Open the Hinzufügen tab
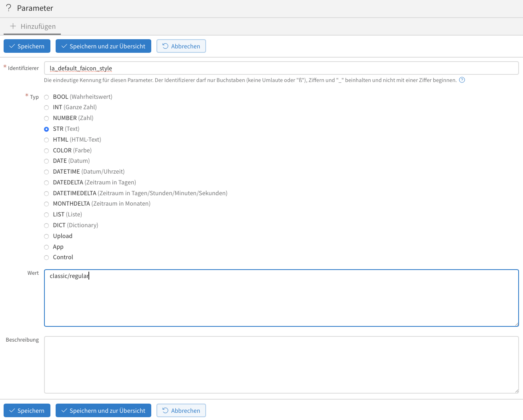 32,26
